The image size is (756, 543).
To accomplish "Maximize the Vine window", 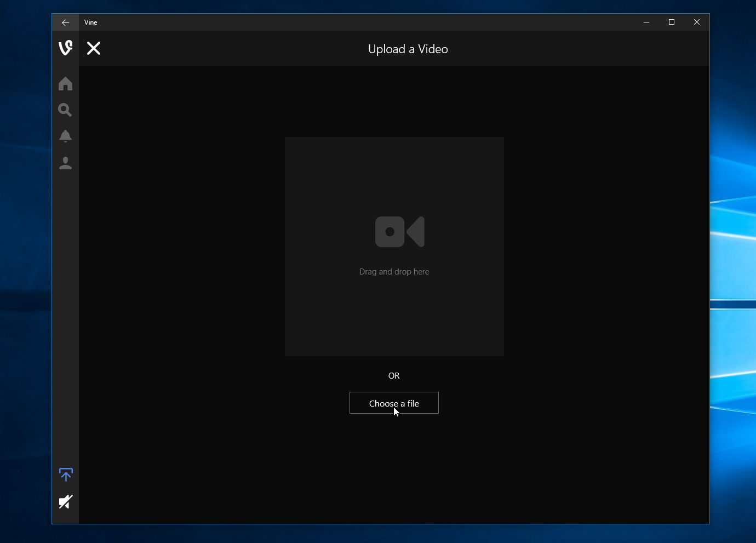I will 672,22.
